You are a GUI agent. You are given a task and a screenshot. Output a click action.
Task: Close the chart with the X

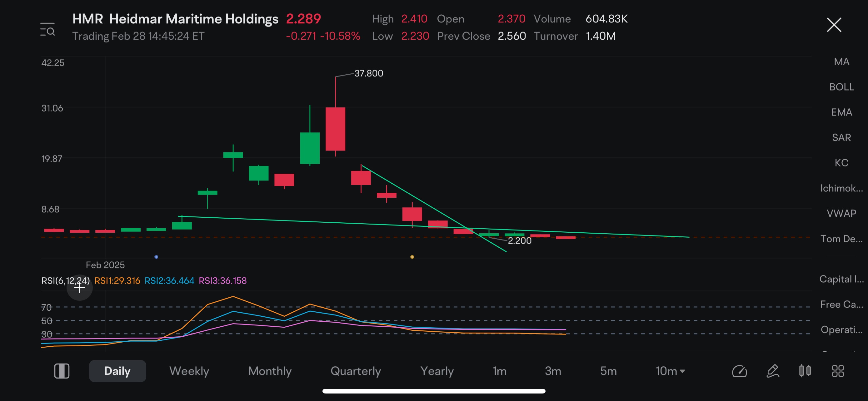834,25
